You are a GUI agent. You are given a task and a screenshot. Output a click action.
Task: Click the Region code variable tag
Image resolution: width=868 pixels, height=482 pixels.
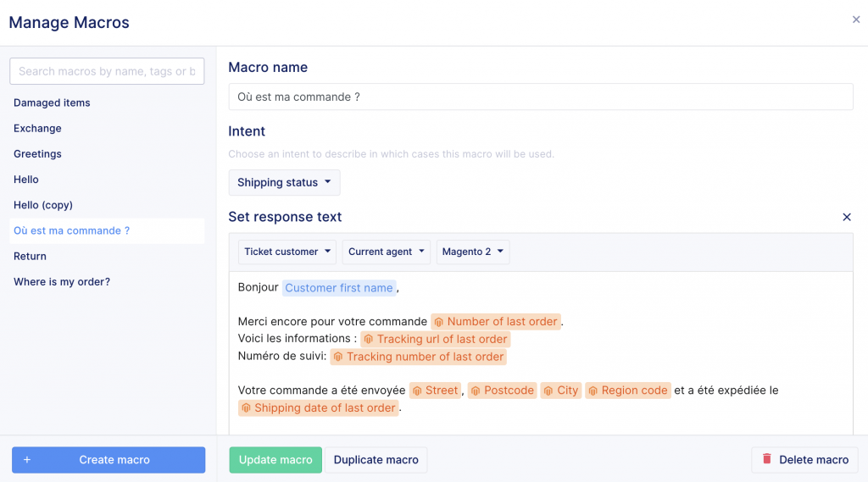[x=628, y=391]
